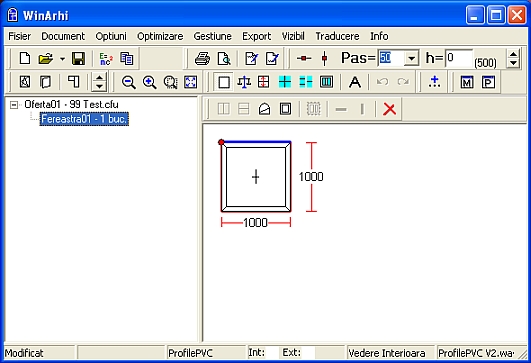Click the 1000 height dimension label
Screen dimensions: 531x363
click(x=311, y=176)
